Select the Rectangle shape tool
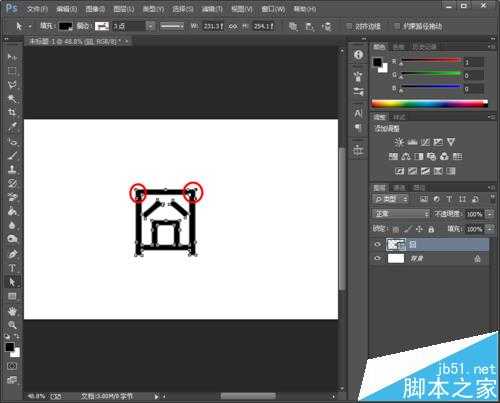500x403 pixels. click(12, 296)
